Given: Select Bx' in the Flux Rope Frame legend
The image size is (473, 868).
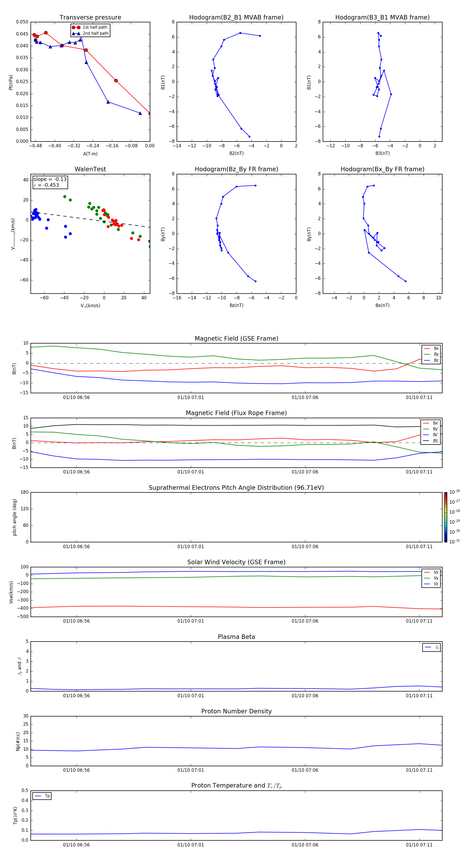Looking at the screenshot, I should pos(431,423).
